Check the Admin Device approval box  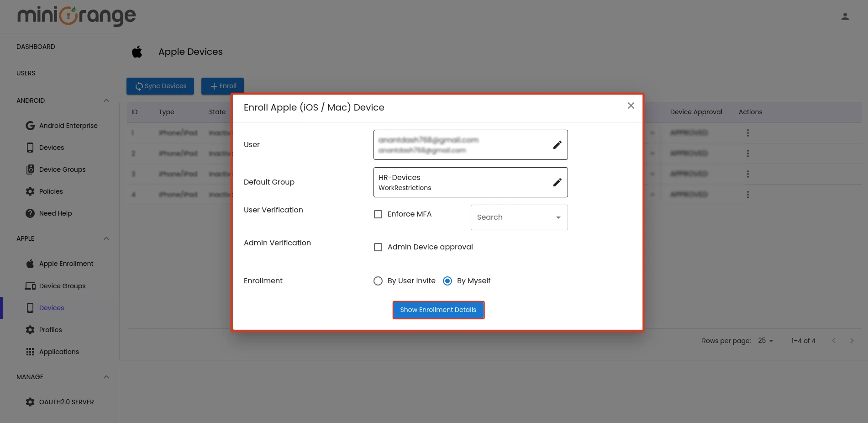pyautogui.click(x=378, y=247)
